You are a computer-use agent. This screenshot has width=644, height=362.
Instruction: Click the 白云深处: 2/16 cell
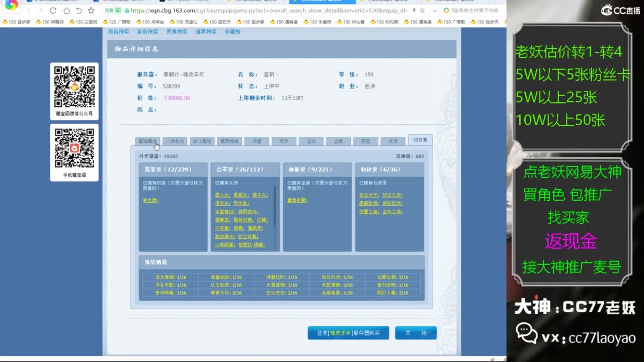282,293
